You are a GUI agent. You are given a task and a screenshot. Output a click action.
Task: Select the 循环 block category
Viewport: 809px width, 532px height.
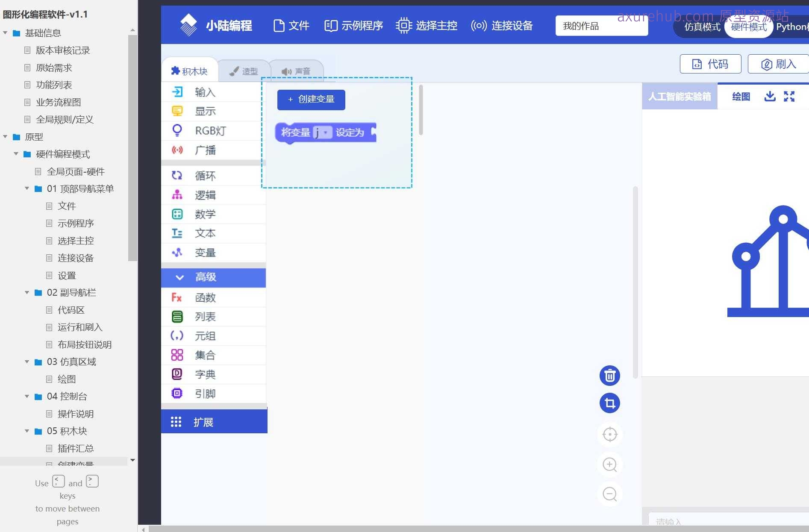(x=205, y=175)
